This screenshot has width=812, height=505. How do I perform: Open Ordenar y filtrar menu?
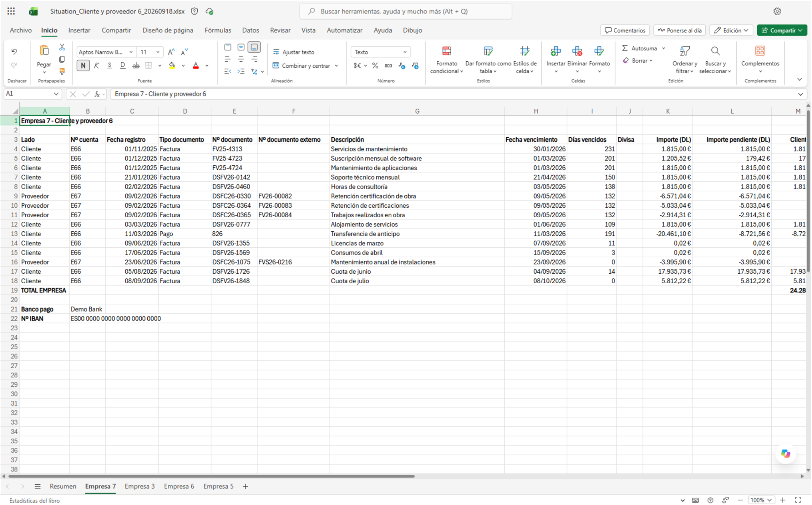coord(685,60)
